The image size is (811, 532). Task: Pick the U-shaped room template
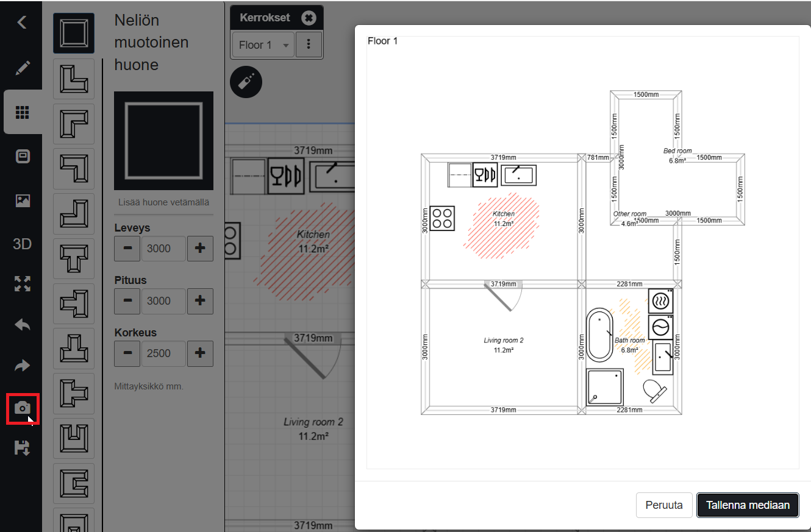[x=74, y=438]
